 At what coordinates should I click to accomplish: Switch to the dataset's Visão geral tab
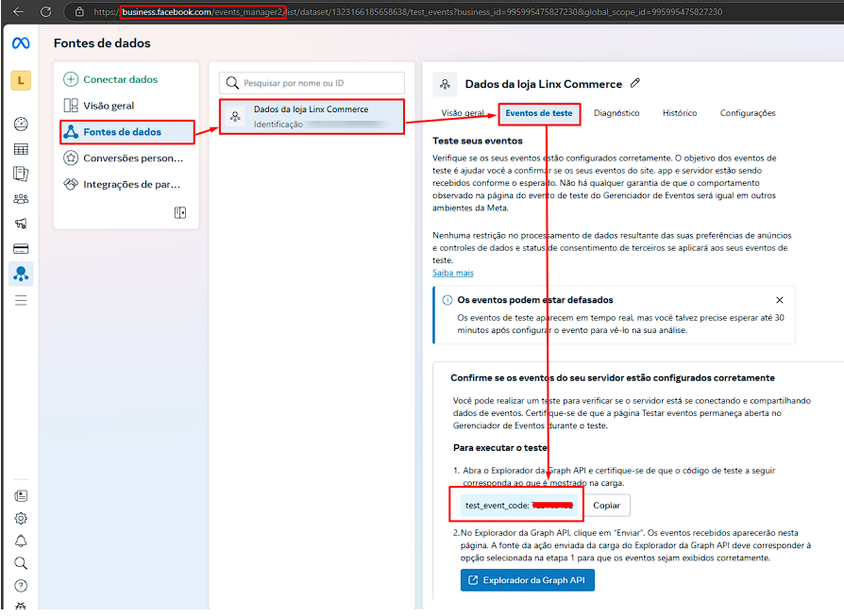point(463,113)
